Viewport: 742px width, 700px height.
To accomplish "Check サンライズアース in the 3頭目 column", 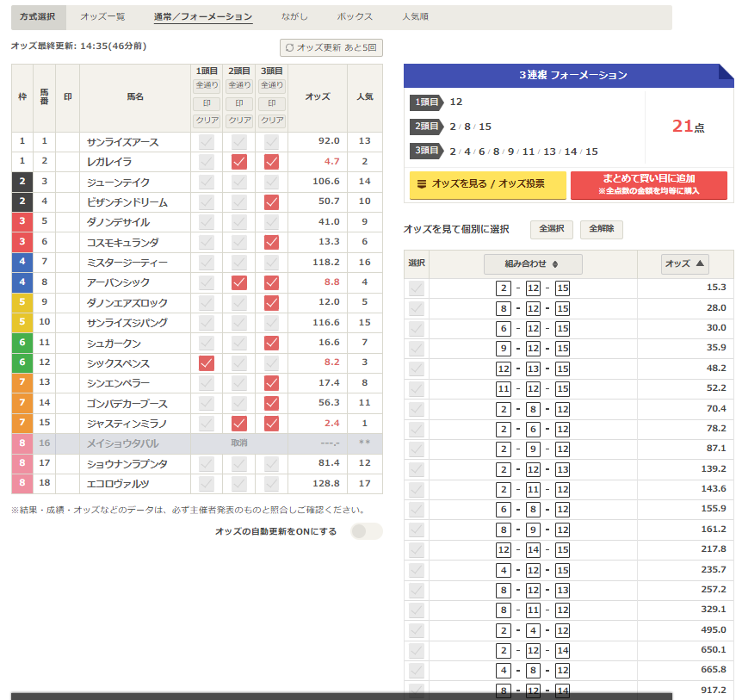I will tap(272, 141).
